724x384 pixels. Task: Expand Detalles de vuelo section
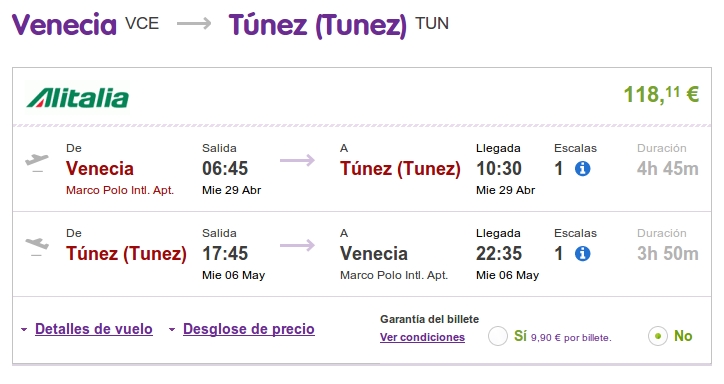(94, 329)
